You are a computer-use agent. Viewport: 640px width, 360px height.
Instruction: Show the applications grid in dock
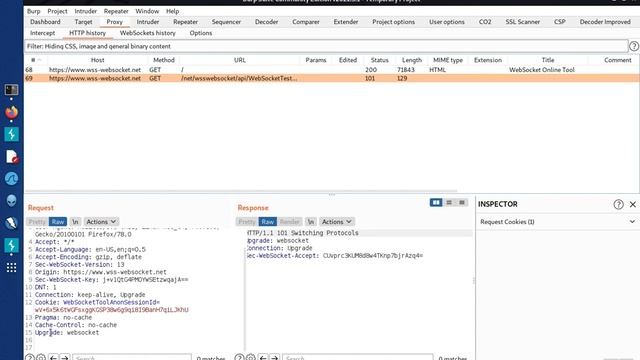point(11,267)
